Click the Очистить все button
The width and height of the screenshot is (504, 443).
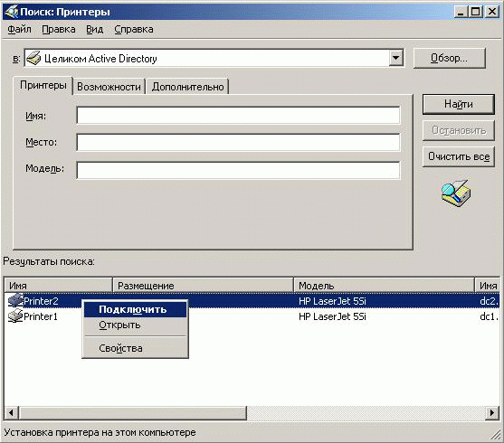[459, 156]
